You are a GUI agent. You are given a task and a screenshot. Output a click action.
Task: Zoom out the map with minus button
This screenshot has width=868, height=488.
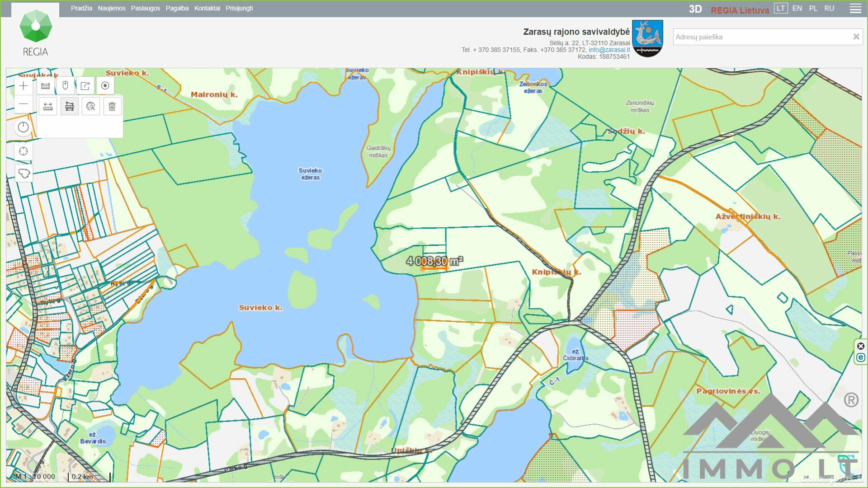pyautogui.click(x=24, y=104)
